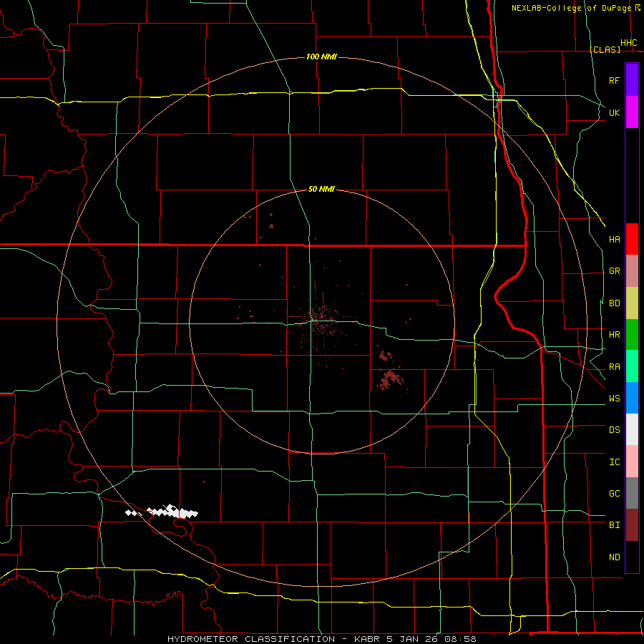Click the magenta UK legend swatch
This screenshot has height=644, width=644.
click(x=632, y=112)
